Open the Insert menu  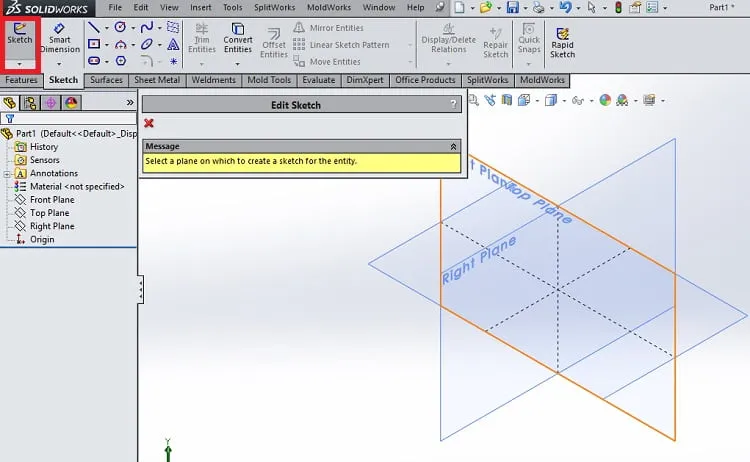[200, 7]
